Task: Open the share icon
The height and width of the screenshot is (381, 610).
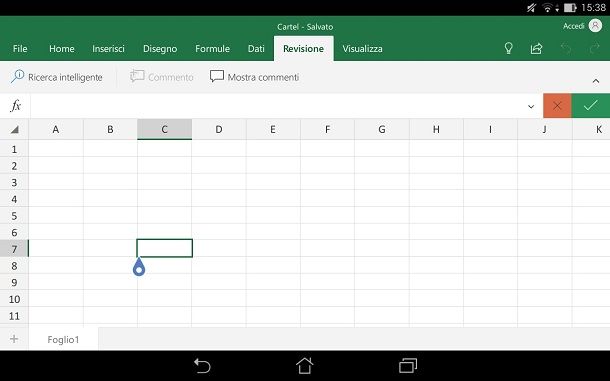Action: (x=536, y=49)
